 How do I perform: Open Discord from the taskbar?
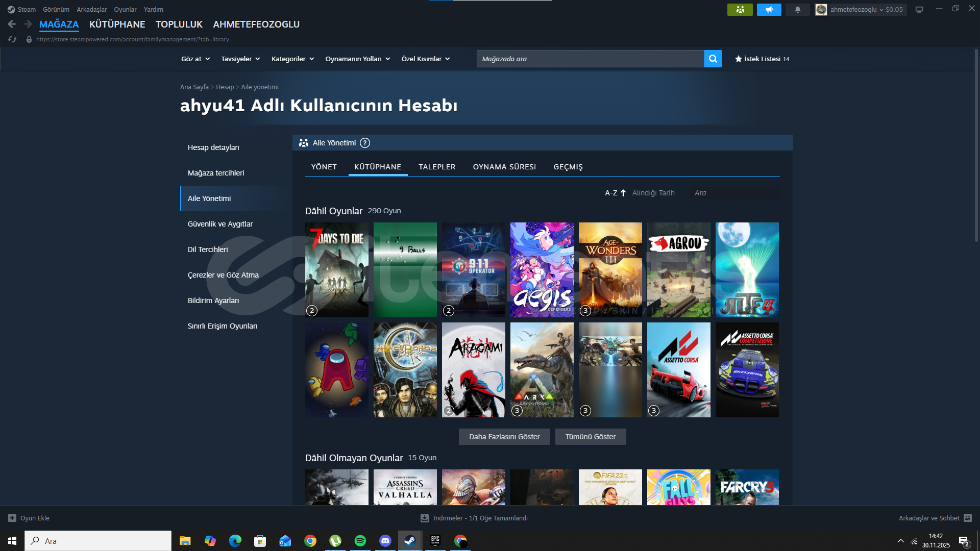385,541
